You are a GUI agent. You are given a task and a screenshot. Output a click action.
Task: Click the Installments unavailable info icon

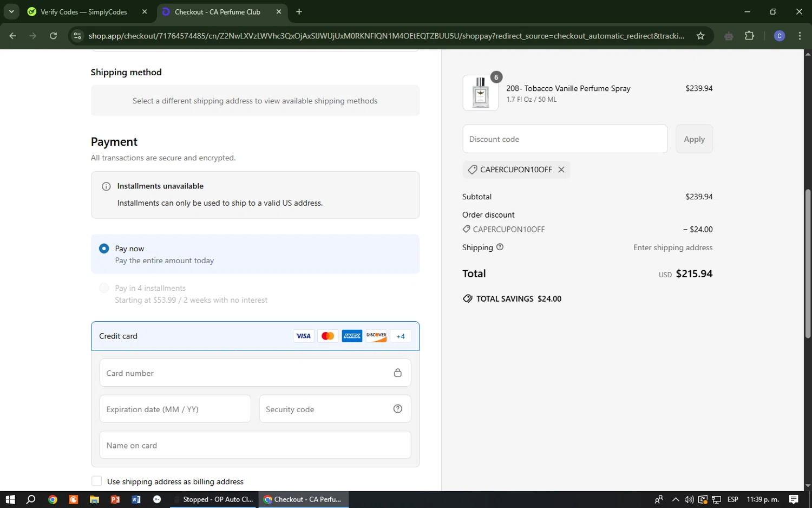coord(107,186)
